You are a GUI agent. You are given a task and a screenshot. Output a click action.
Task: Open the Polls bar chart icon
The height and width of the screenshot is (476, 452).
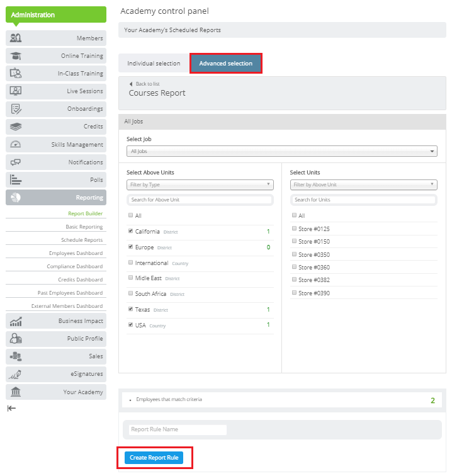[16, 179]
